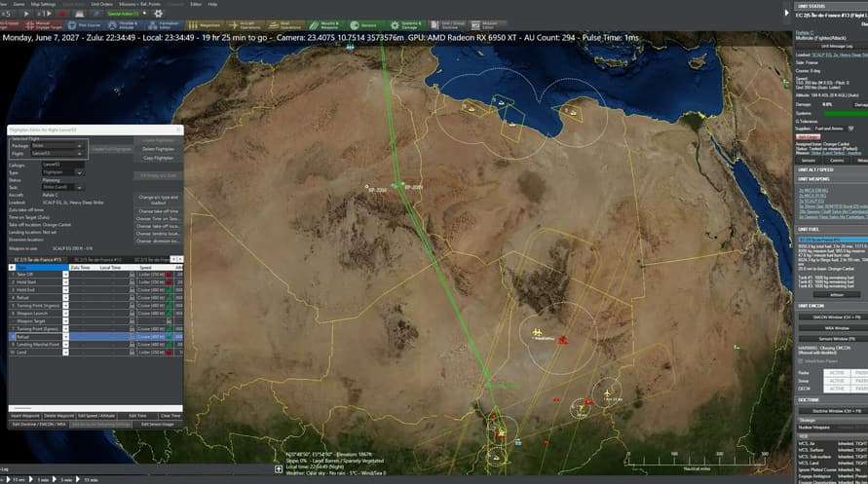Open the Map Settings menu
The height and width of the screenshot is (484, 868).
(x=43, y=4)
